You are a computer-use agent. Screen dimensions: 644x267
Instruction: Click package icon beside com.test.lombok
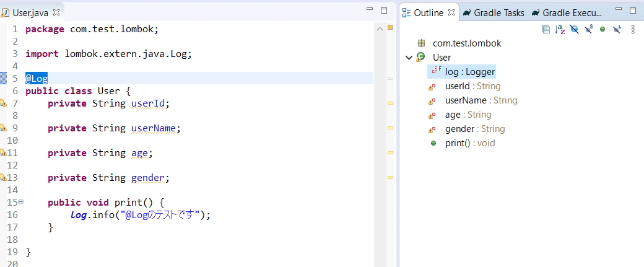[x=421, y=43]
